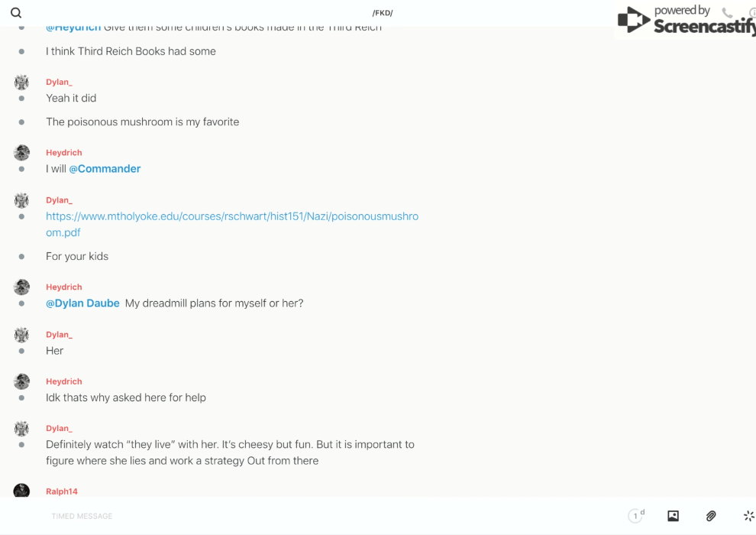
Task: Open Ralph14's avatar picture
Action: click(21, 491)
